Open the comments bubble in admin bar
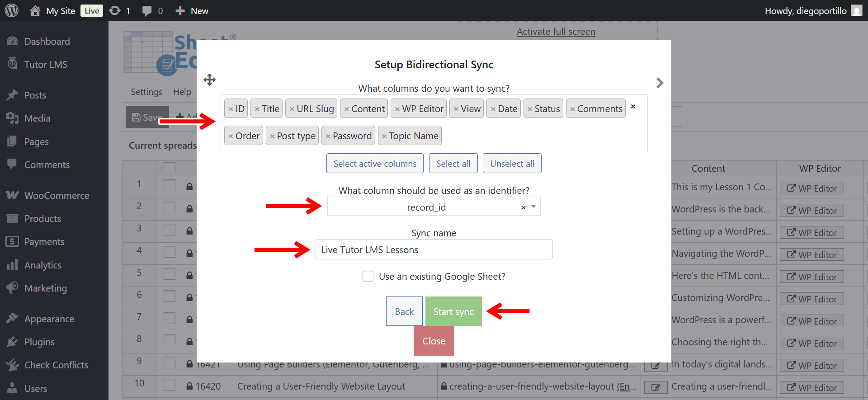This screenshot has height=400, width=868. [x=146, y=11]
